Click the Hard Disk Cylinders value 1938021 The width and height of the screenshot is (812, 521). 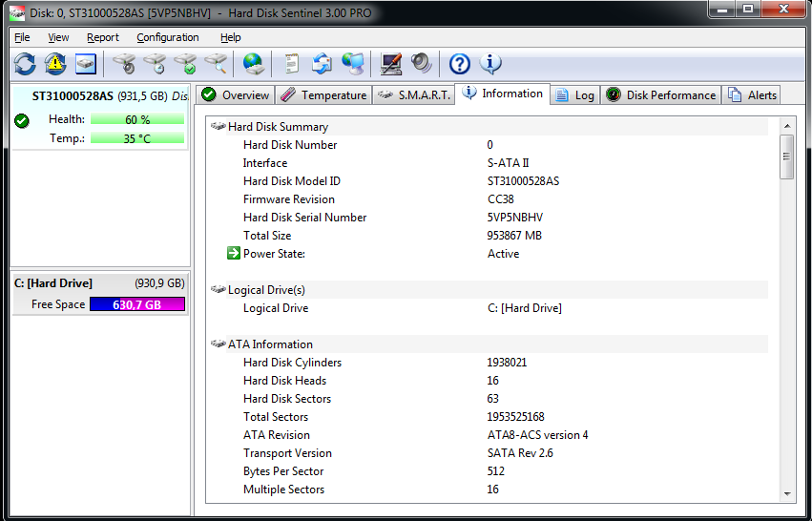point(507,362)
